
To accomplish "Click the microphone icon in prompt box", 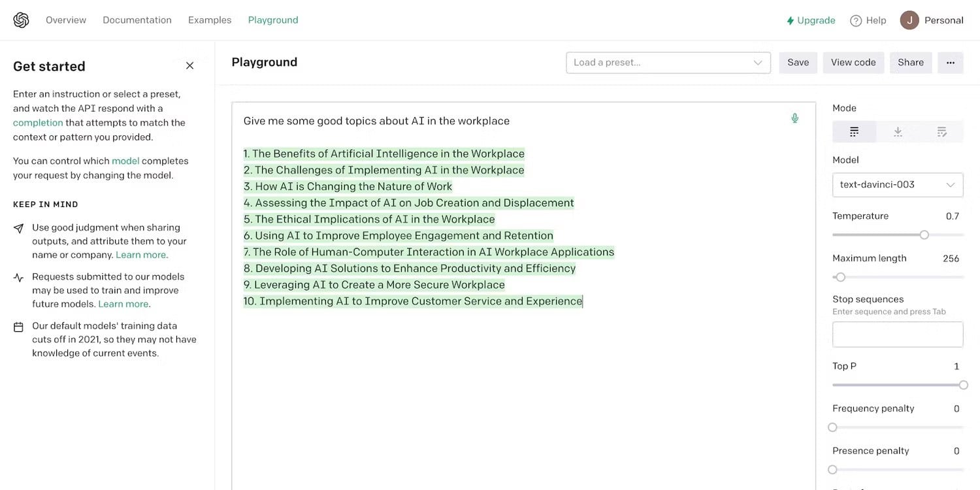I will pyautogui.click(x=794, y=118).
